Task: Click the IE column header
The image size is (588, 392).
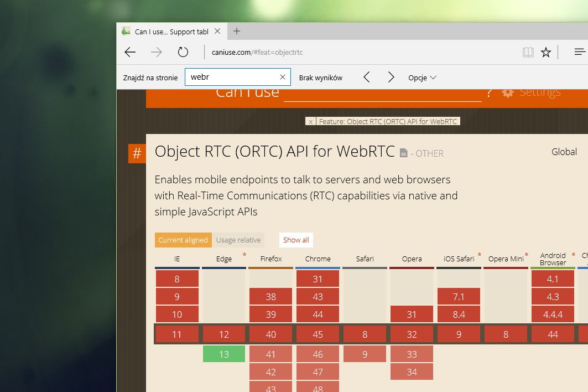Action: point(177,259)
